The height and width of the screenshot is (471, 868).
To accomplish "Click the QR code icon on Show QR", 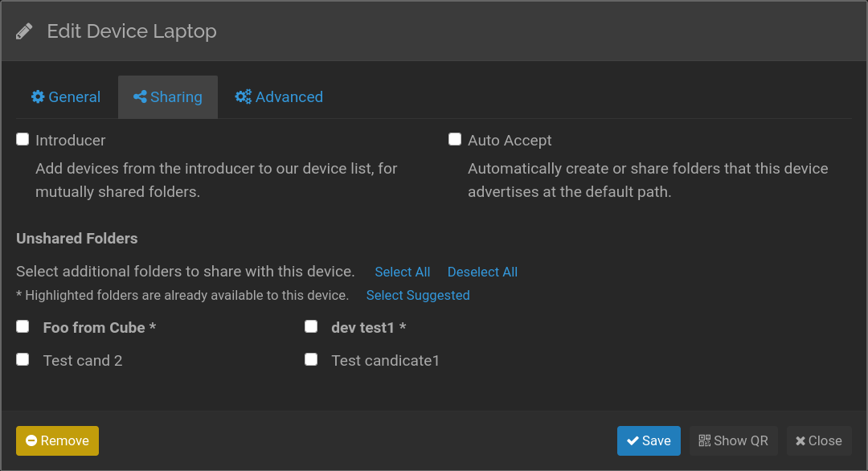I will click(704, 440).
